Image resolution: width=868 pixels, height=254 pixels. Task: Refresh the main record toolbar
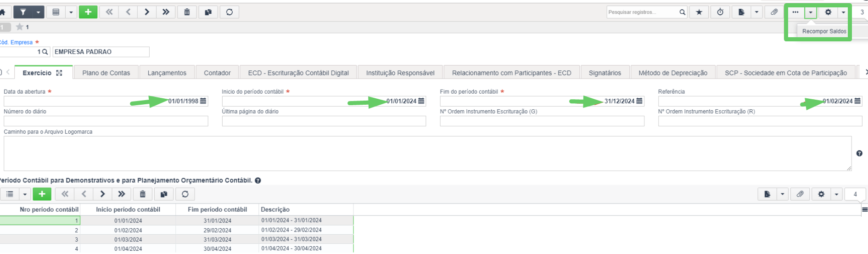coord(230,12)
